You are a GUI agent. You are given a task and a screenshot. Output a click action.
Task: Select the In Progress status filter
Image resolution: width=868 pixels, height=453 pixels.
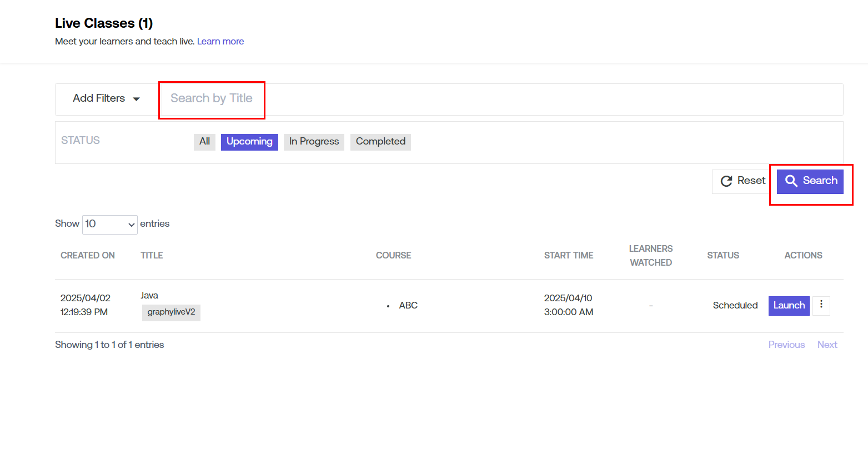pyautogui.click(x=314, y=142)
